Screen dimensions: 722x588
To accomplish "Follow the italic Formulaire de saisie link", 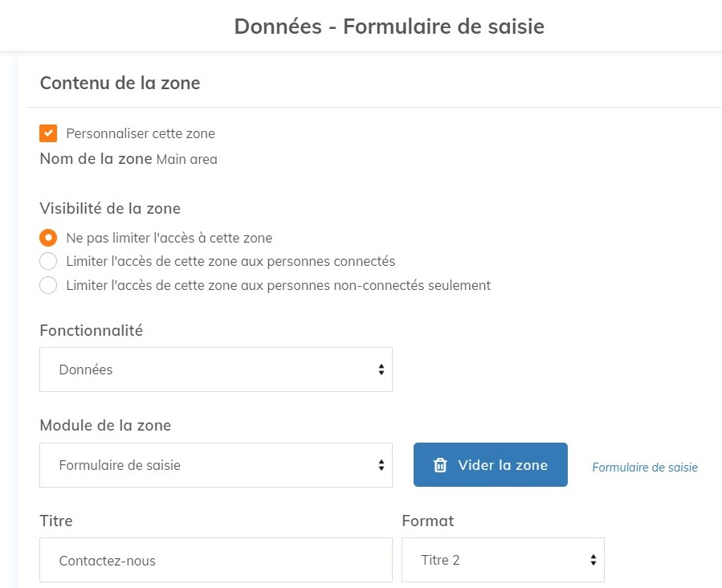I will [x=645, y=467].
